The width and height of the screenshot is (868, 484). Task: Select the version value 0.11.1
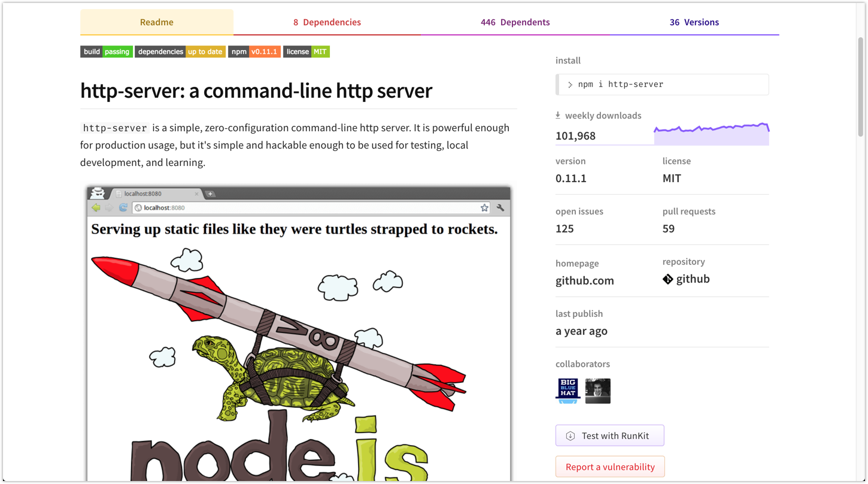(x=571, y=178)
